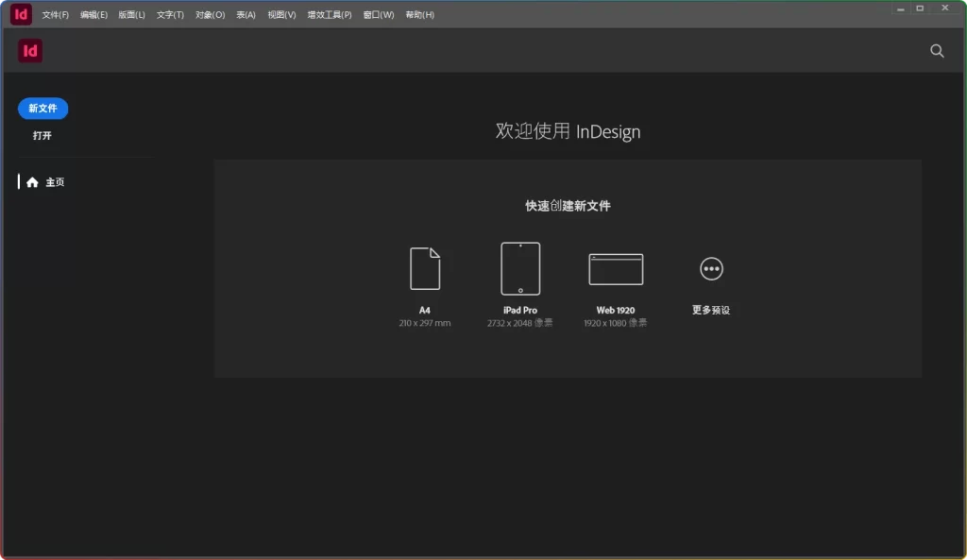Open the 表(A) menu
The width and height of the screenshot is (967, 560).
[245, 14]
